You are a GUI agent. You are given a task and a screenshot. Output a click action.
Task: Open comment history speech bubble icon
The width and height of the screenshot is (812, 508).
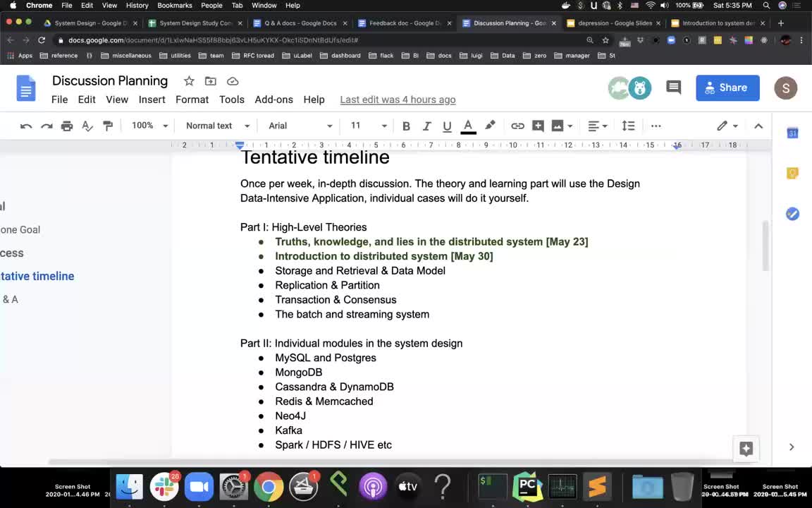673,87
